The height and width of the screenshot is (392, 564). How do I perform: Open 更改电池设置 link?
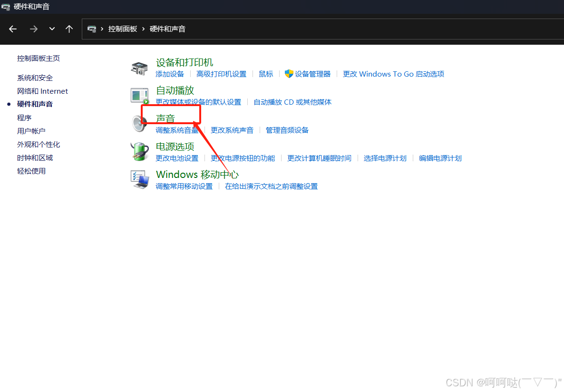(x=177, y=158)
